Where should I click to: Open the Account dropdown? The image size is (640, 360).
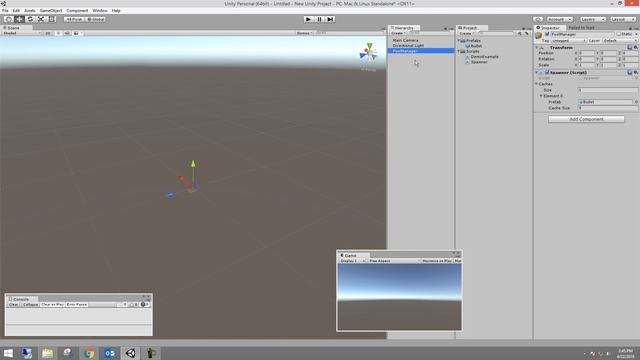(x=560, y=19)
